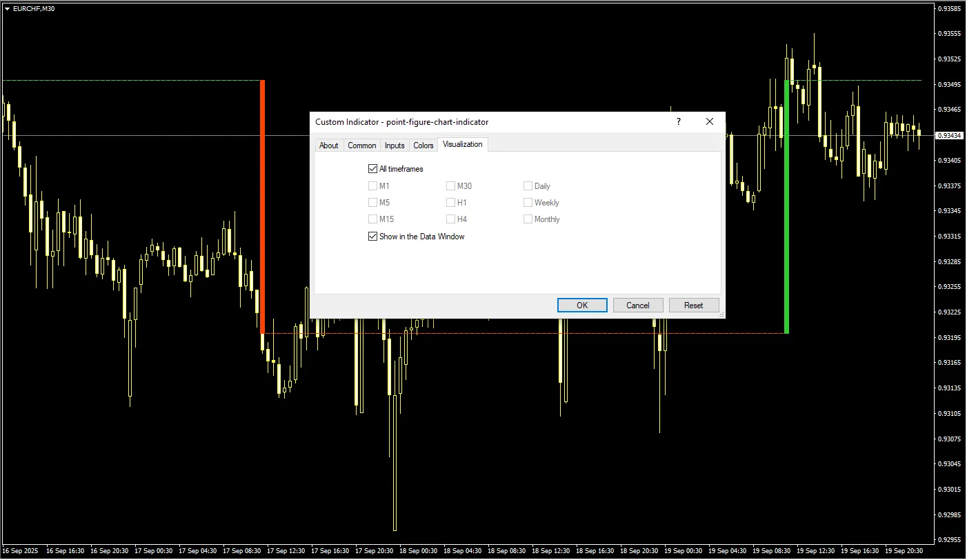Click the Cancel button
This screenshot has height=560, width=967.
(638, 306)
